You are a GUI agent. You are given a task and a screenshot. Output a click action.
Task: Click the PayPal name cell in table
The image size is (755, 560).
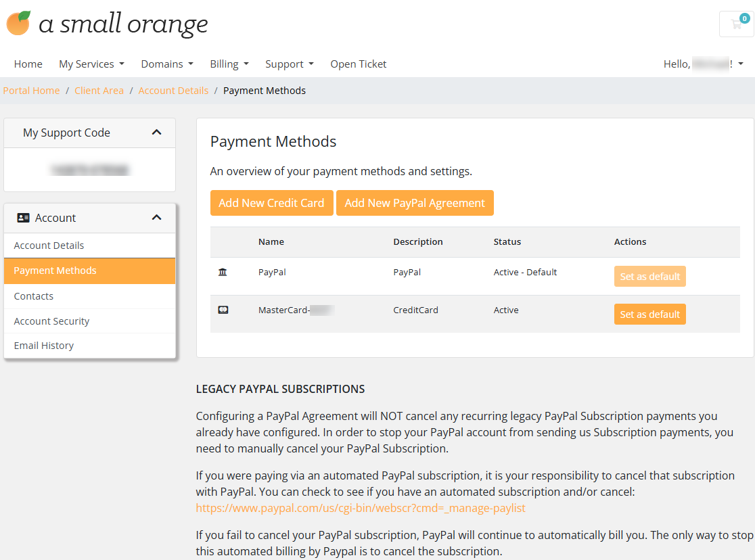[x=272, y=272]
